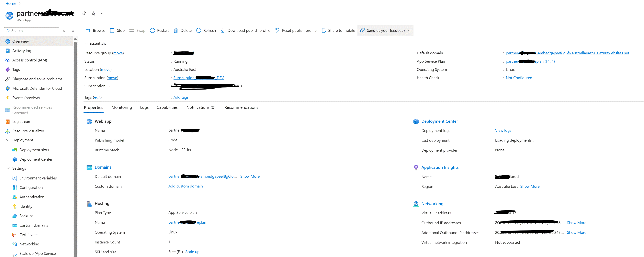Download publish profile
This screenshot has width=644, height=257.
245,30
